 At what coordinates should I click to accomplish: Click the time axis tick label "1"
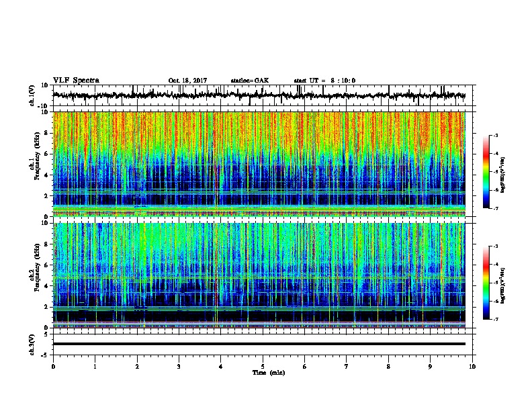click(x=95, y=367)
